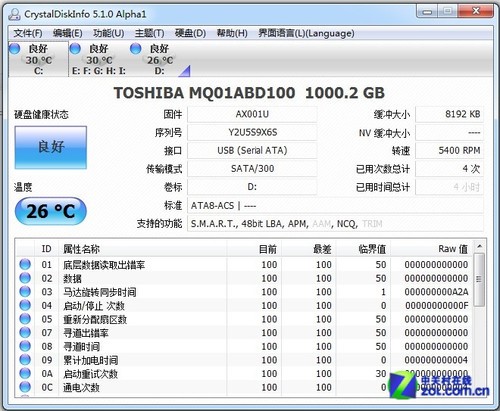The width and height of the screenshot is (500, 411).
Task: Click status orb of attribute 09 row
Action: 25,360
